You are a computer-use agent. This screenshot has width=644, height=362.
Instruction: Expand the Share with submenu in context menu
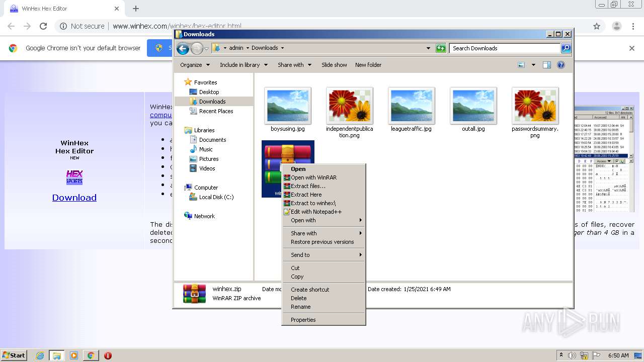point(324,233)
